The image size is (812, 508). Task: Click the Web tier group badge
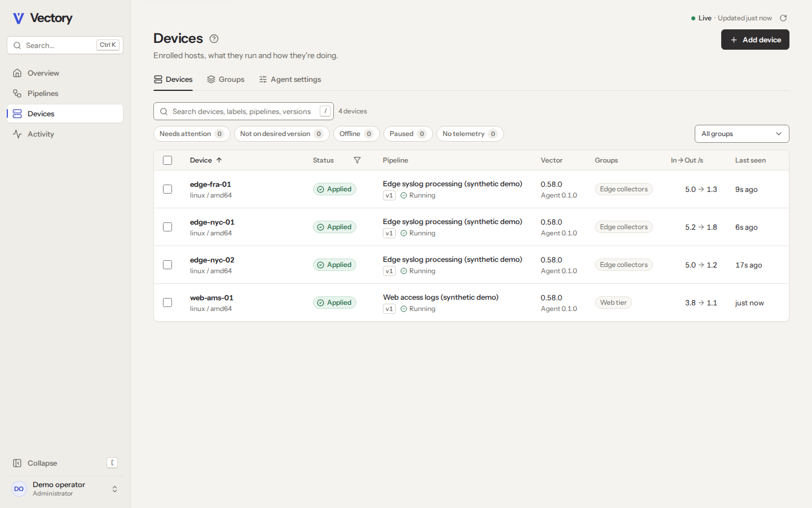coord(614,303)
